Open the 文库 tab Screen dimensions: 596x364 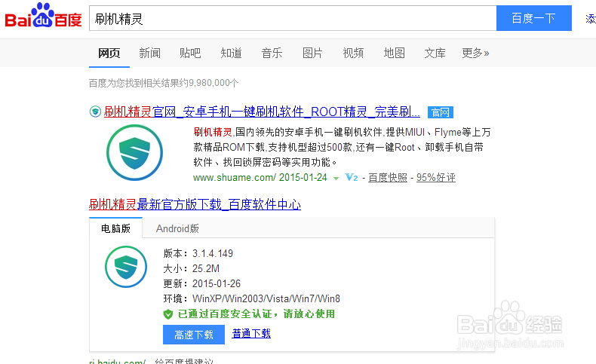click(x=435, y=54)
